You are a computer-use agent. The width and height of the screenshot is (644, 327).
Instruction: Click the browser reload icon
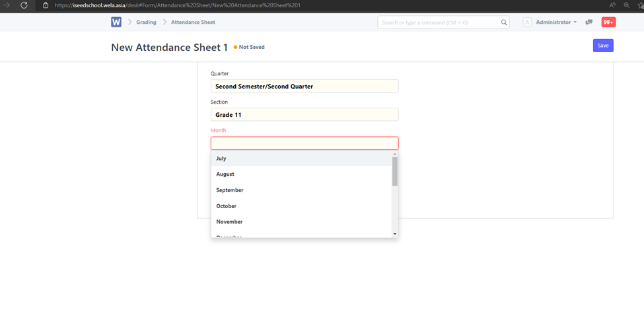click(x=24, y=5)
